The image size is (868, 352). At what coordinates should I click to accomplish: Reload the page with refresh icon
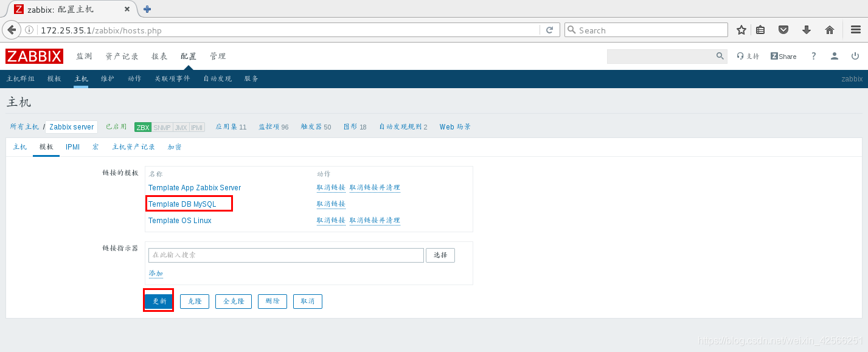(x=549, y=30)
